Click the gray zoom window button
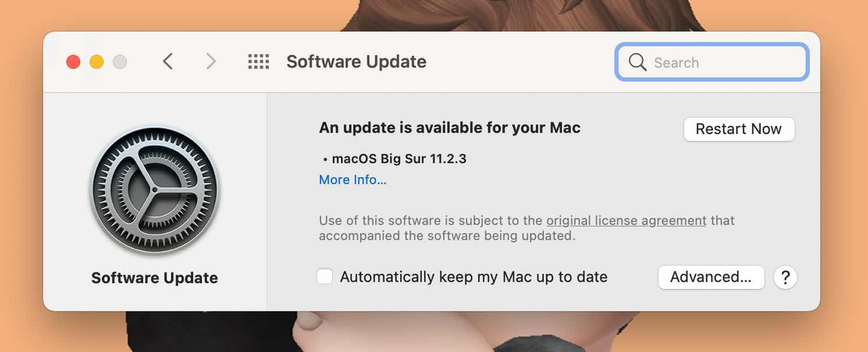 (119, 62)
